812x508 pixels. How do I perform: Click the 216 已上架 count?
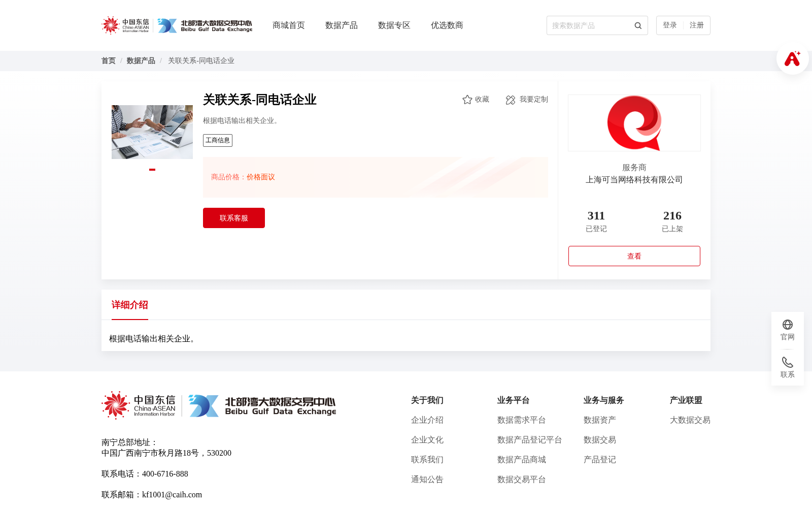(672, 221)
